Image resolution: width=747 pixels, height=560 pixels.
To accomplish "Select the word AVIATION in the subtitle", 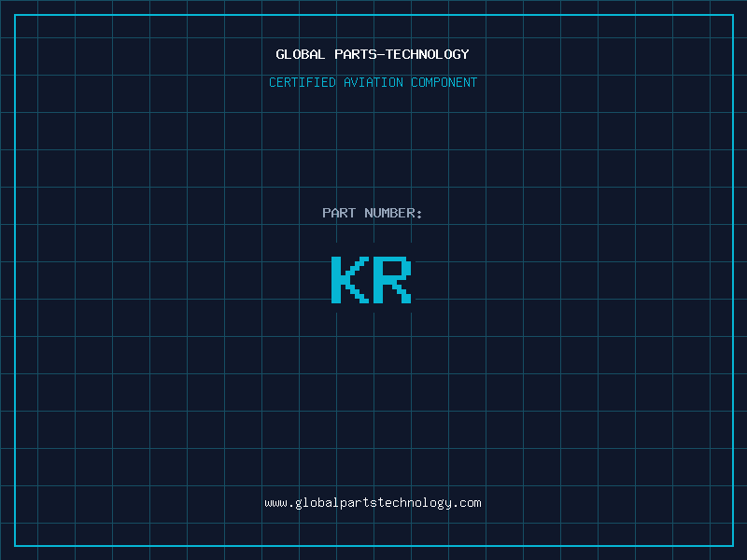I will tap(373, 83).
